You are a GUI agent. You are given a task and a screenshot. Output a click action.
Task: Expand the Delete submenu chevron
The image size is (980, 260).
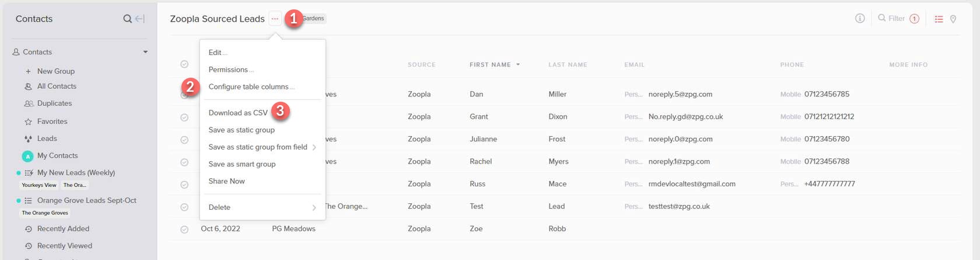pyautogui.click(x=314, y=207)
